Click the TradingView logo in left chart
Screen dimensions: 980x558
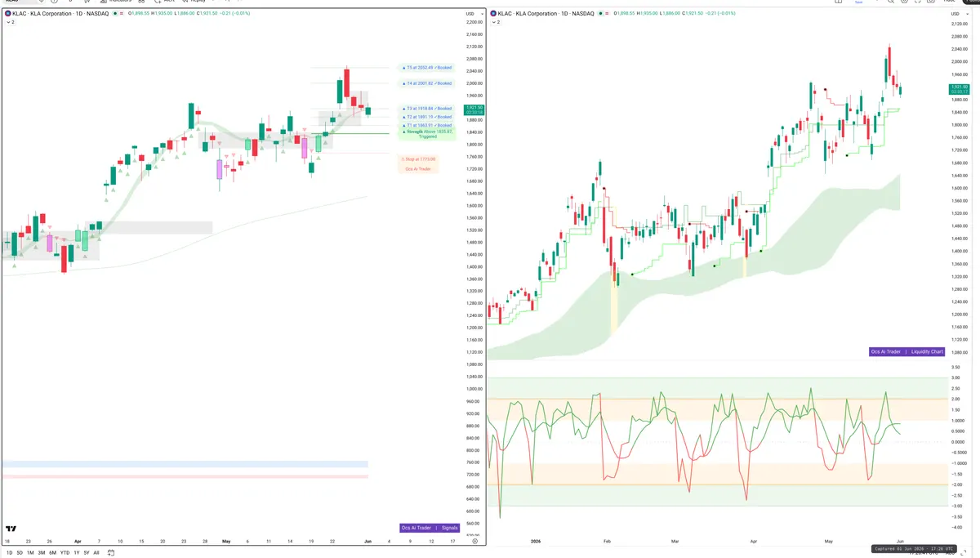11,529
